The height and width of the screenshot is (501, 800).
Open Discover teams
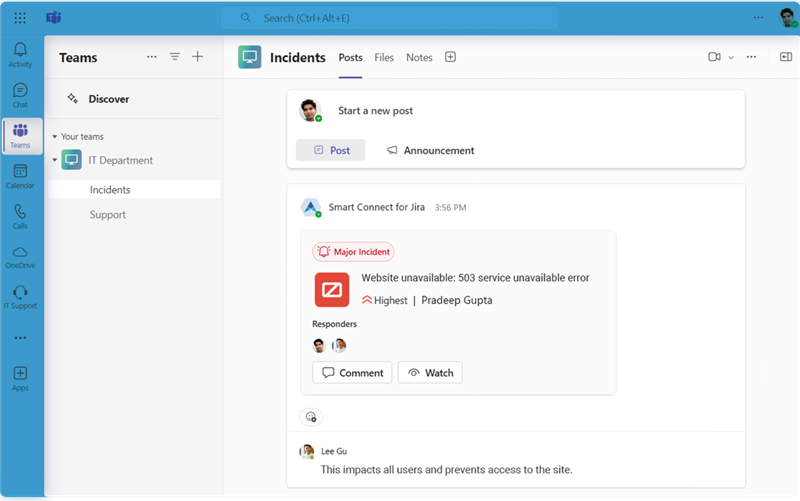[x=109, y=99]
